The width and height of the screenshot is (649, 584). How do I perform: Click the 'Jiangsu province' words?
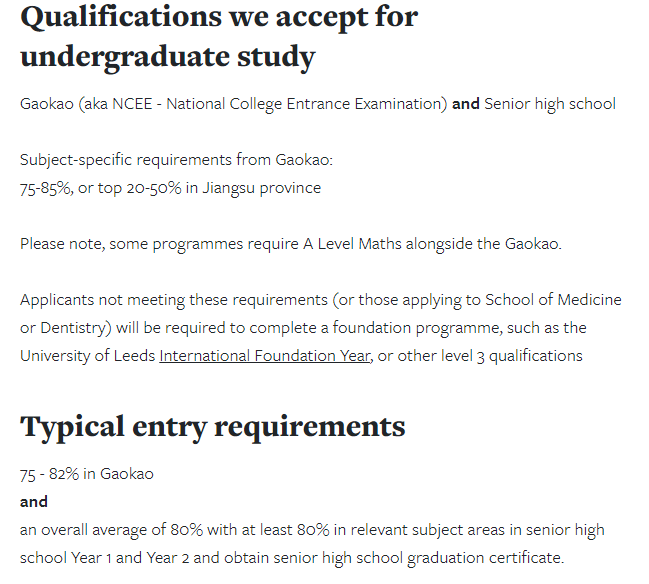262,188
